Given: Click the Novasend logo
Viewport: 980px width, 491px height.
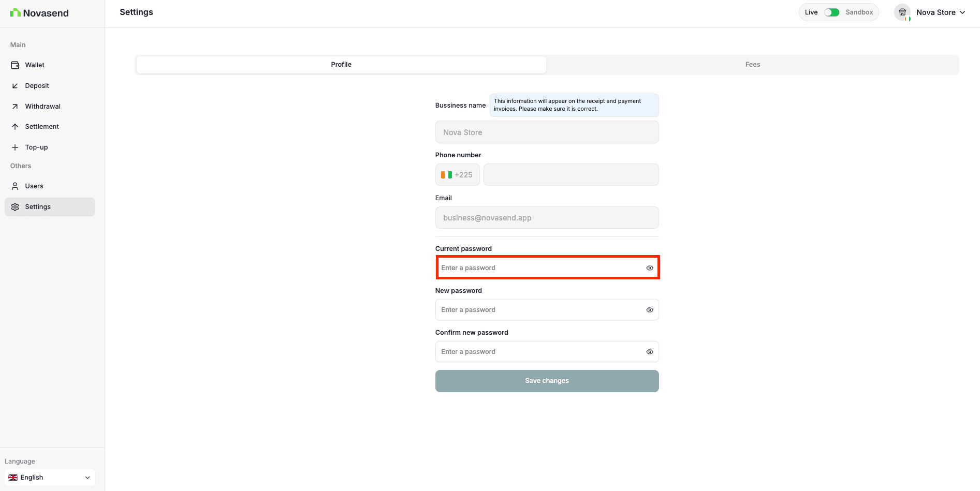Looking at the screenshot, I should coord(39,12).
